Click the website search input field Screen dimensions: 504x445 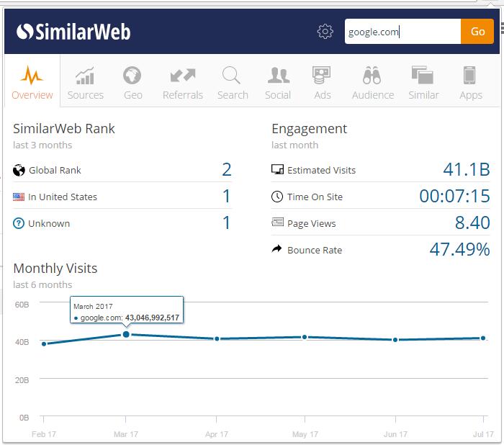402,32
